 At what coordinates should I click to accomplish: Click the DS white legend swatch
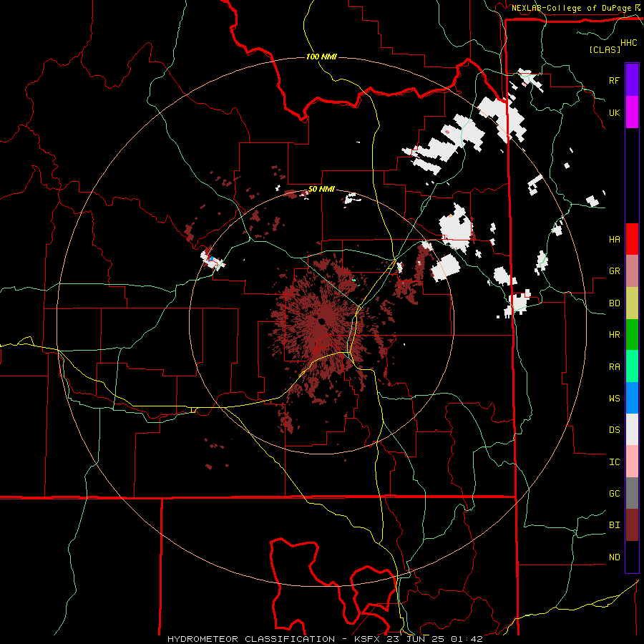(632, 429)
